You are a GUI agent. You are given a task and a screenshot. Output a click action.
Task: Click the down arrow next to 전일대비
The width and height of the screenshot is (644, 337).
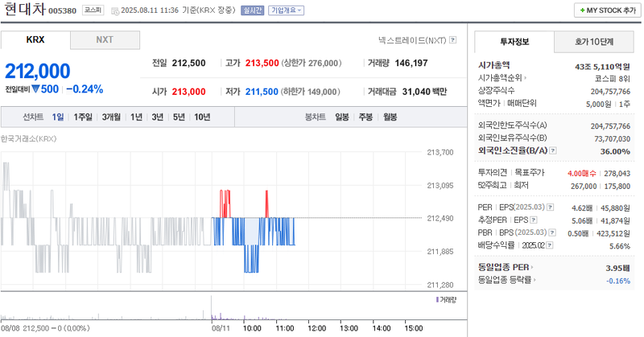tap(35, 89)
